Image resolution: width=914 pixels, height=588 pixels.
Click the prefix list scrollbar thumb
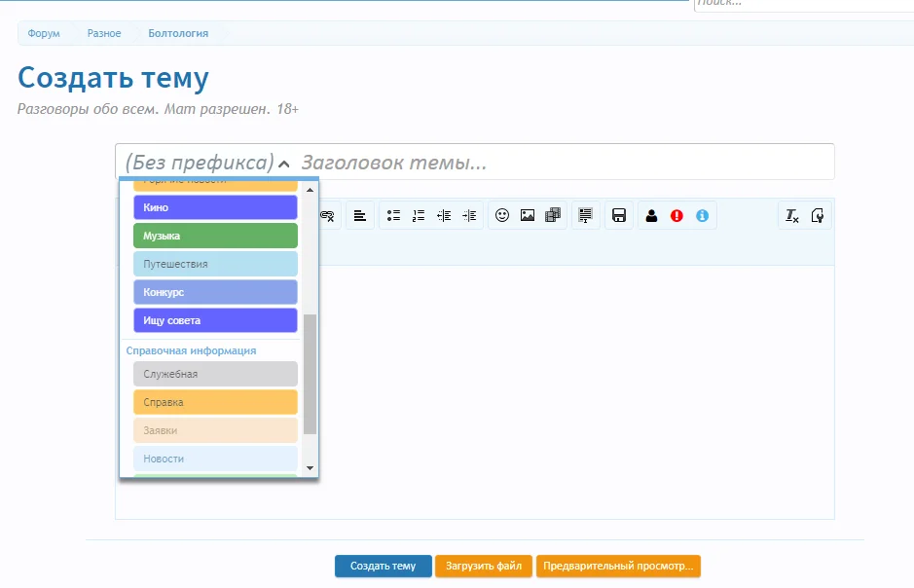pyautogui.click(x=311, y=375)
